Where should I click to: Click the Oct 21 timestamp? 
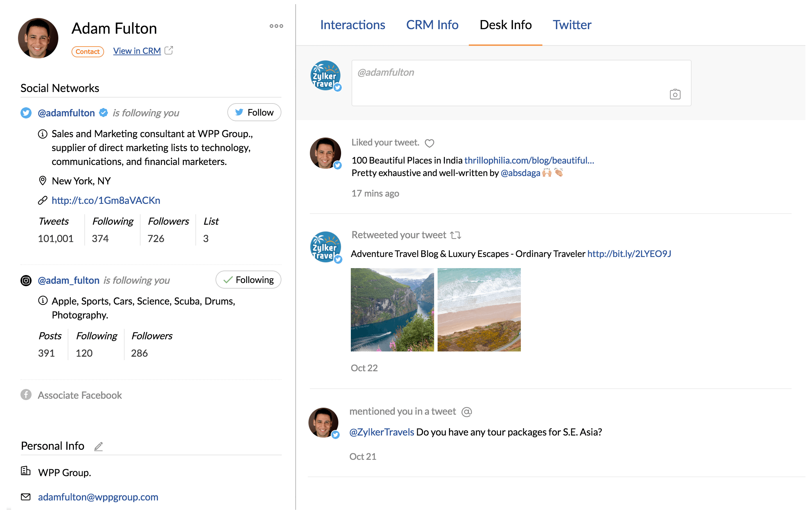tap(363, 456)
